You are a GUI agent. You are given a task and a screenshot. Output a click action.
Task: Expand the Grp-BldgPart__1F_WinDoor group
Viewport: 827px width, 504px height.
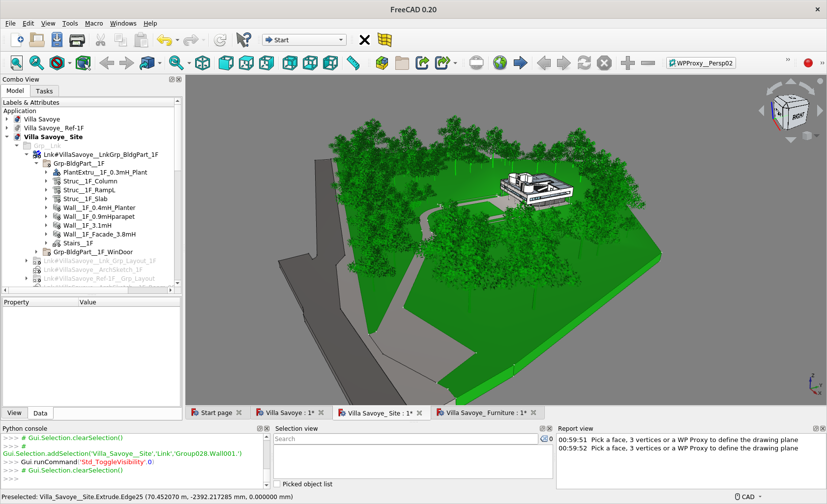[36, 252]
